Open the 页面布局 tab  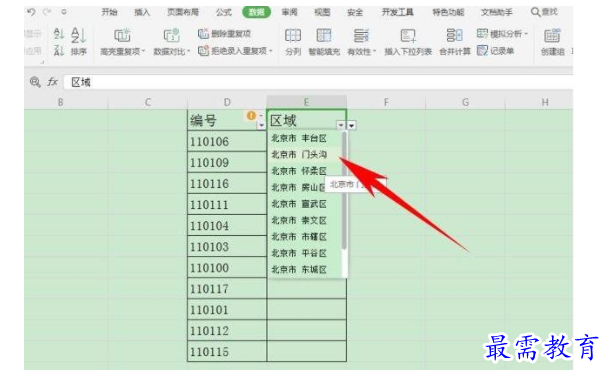[183, 12]
